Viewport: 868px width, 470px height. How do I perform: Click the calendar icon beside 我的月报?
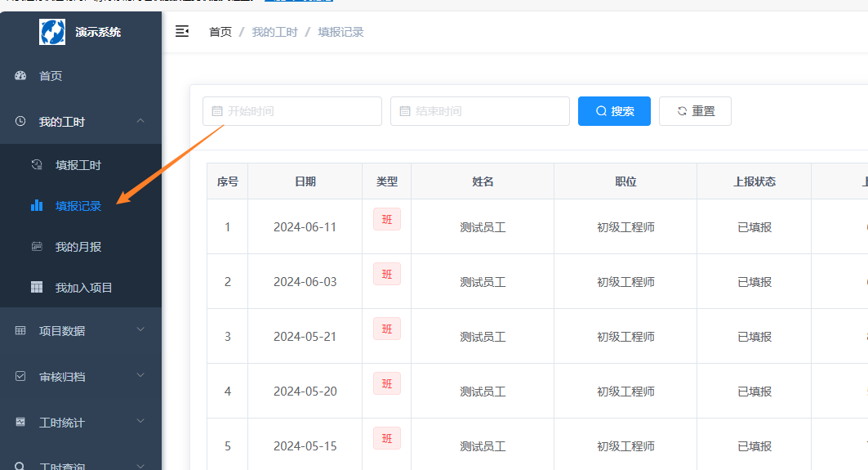coord(37,247)
